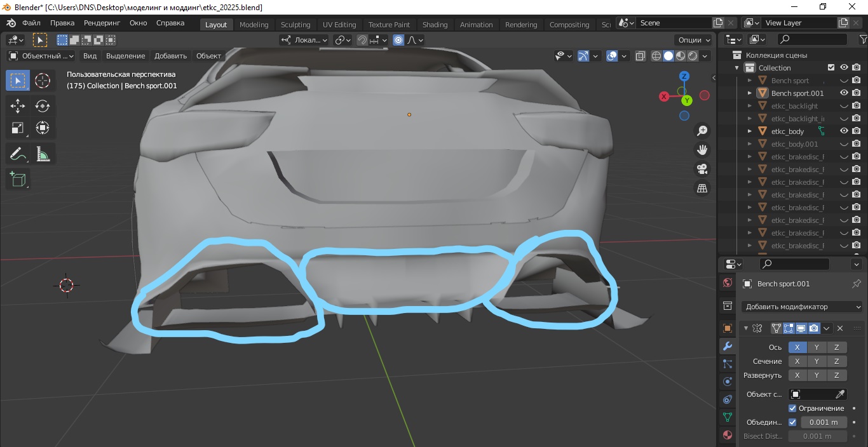Viewport: 868px width, 447px height.
Task: Hide etkc_body using its eye icon
Action: click(x=844, y=131)
